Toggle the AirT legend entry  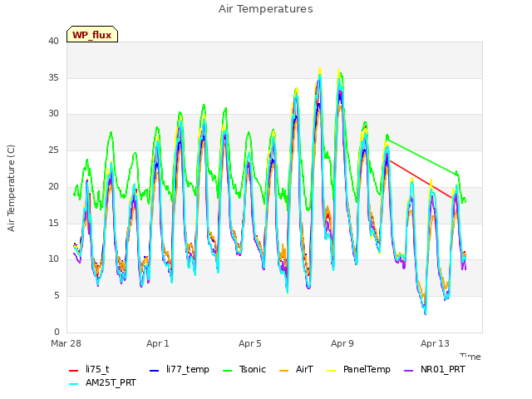point(296,369)
